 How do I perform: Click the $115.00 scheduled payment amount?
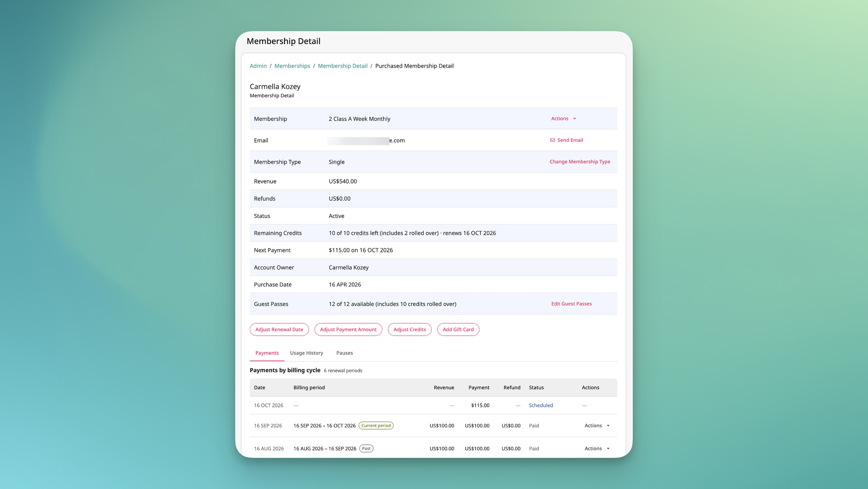click(480, 405)
